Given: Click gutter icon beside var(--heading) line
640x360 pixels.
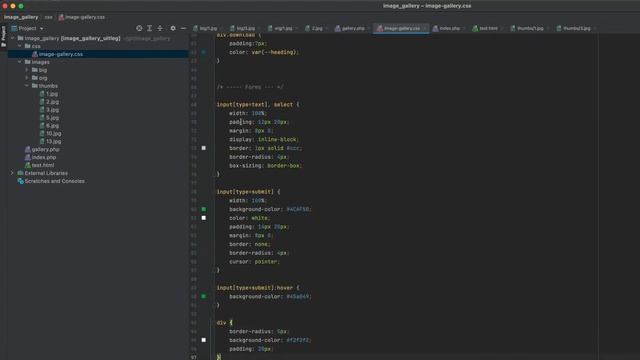Looking at the screenshot, I should point(204,52).
